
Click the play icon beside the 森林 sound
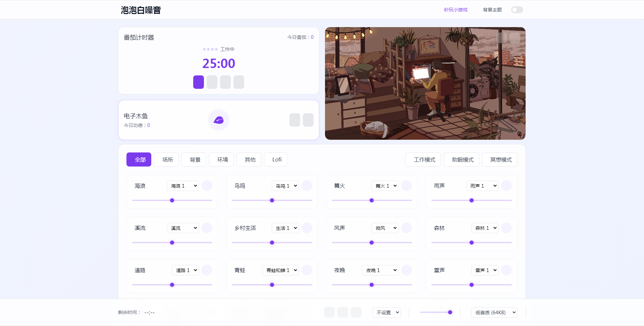[506, 228]
